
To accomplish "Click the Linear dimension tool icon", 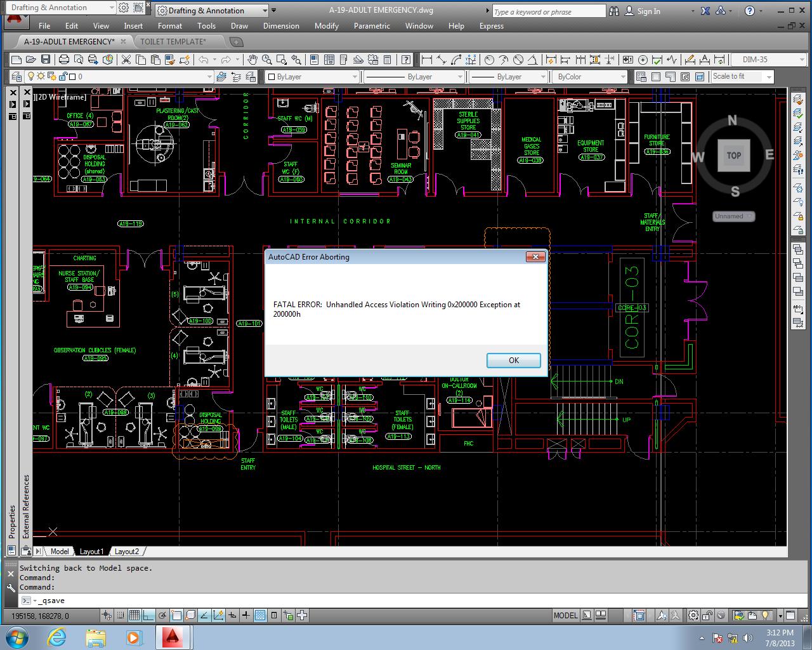I will (427, 60).
